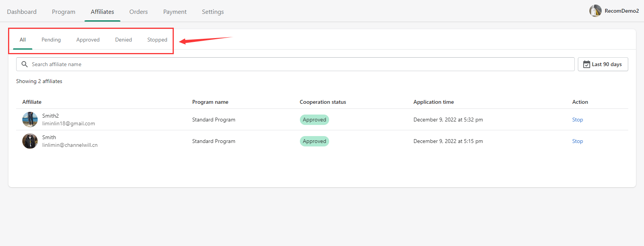Select the All affiliates tab
Viewport: 644px width, 246px height.
[x=23, y=40]
